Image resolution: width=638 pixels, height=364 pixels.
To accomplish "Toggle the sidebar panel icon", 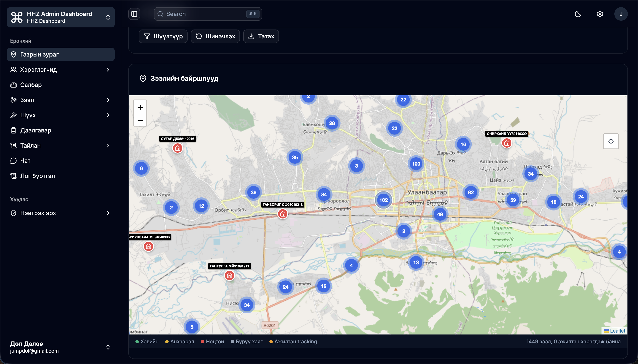I will 134,14.
